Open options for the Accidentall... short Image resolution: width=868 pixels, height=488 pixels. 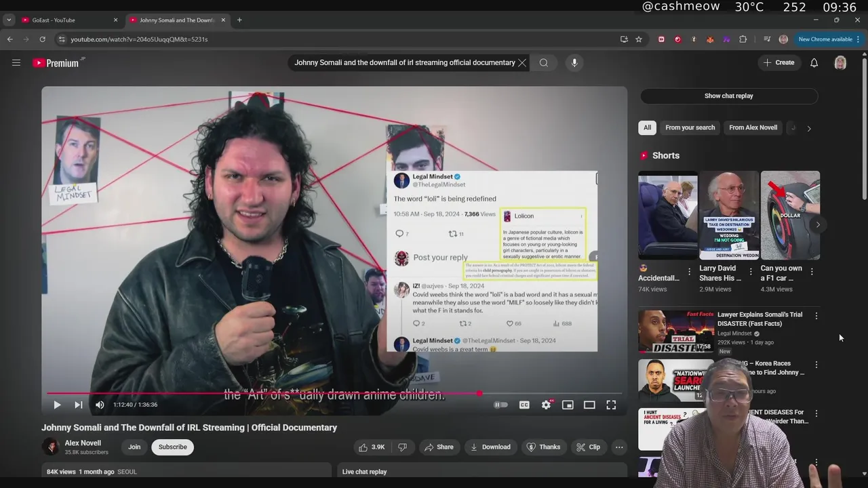pos(690,271)
